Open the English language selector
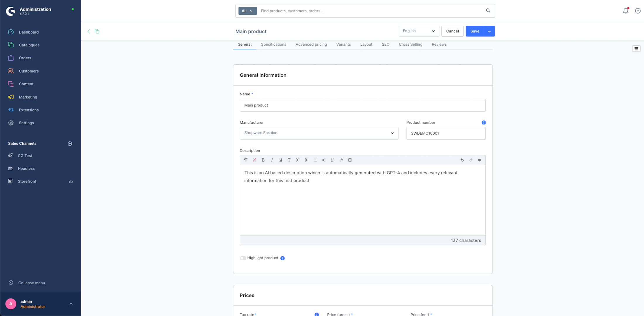Image resolution: width=644 pixels, height=316 pixels. click(x=419, y=31)
